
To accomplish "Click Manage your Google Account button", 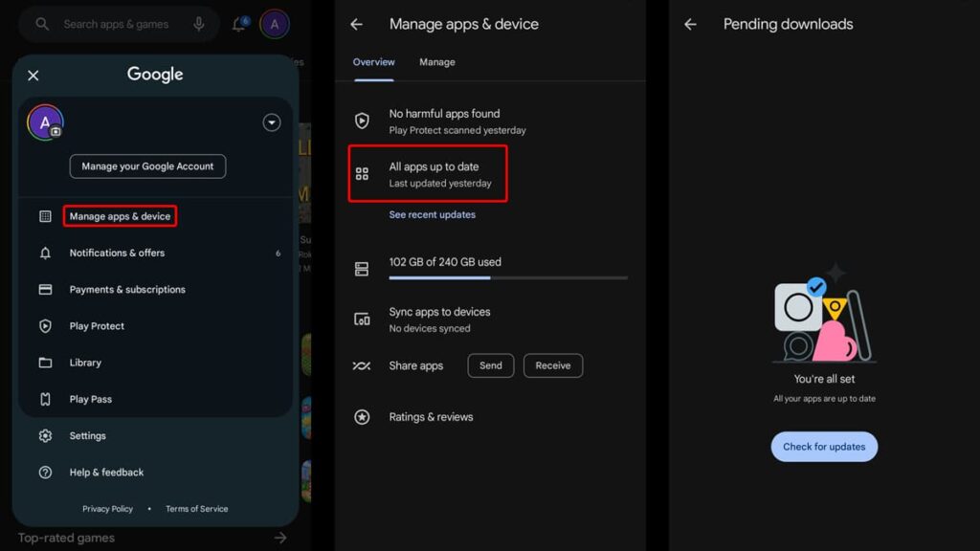I will pos(147,166).
